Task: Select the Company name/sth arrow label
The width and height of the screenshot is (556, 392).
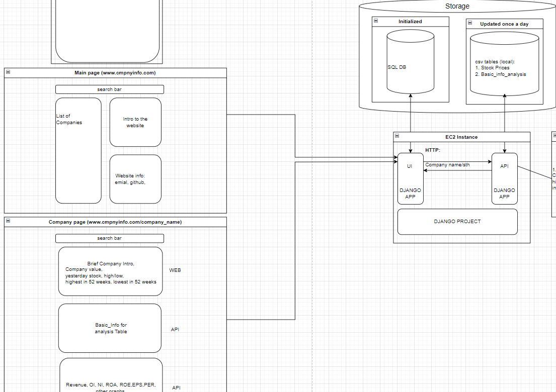Action: pos(447,165)
